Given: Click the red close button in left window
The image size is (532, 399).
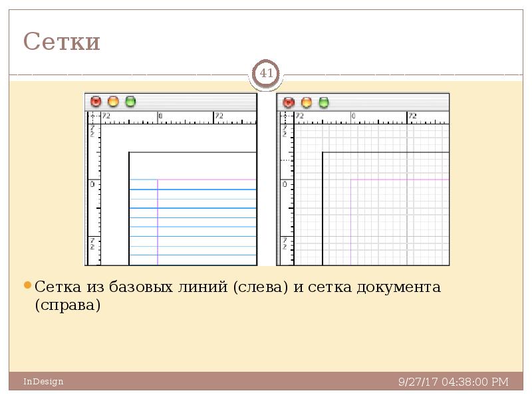Looking at the screenshot, I should (x=96, y=102).
